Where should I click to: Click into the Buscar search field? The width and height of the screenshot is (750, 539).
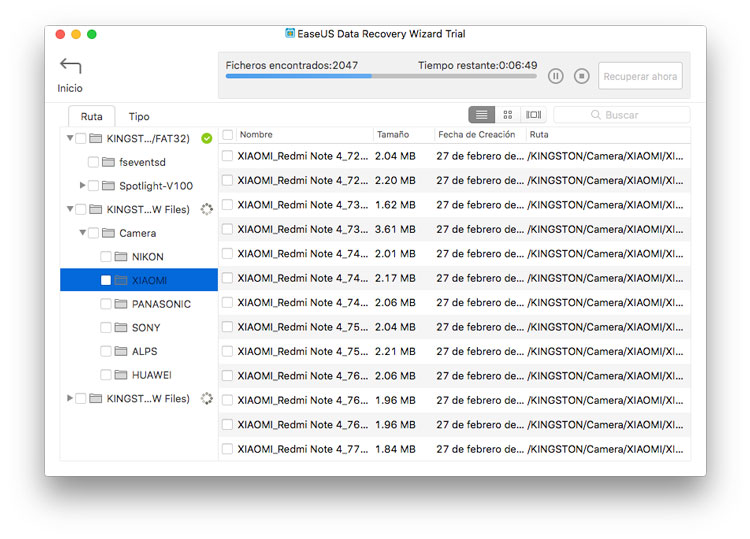pos(621,115)
